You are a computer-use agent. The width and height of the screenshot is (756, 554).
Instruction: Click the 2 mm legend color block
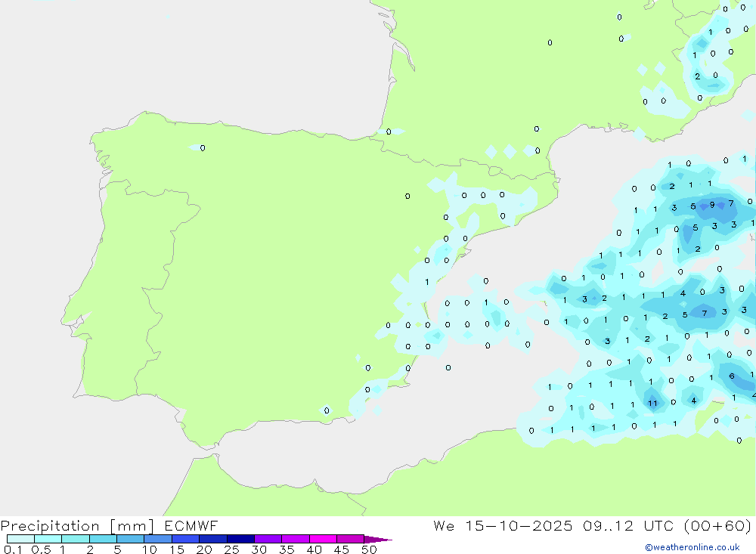(103, 539)
